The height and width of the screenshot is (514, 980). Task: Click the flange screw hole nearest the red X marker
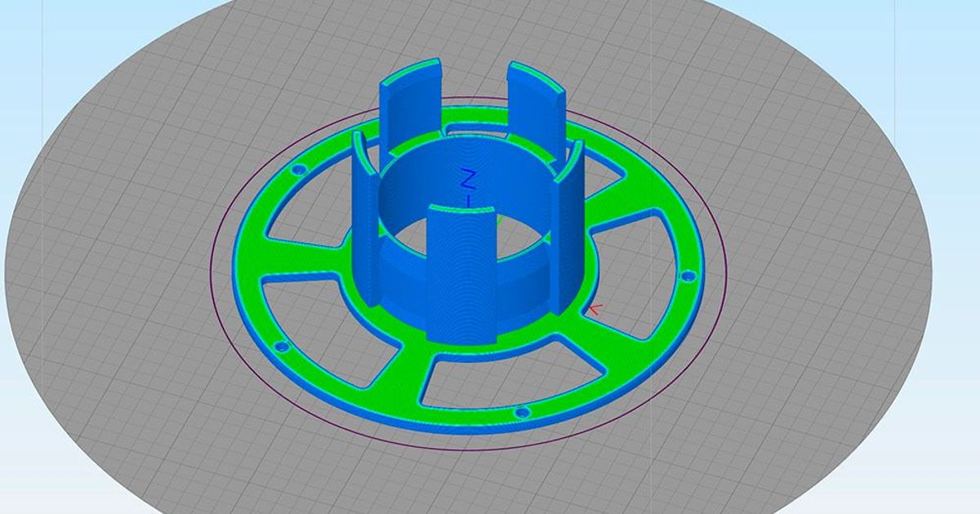pos(687,277)
